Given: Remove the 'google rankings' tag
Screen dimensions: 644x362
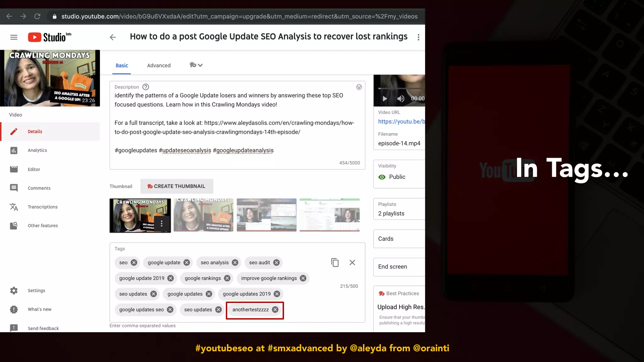Looking at the screenshot, I should (x=227, y=278).
